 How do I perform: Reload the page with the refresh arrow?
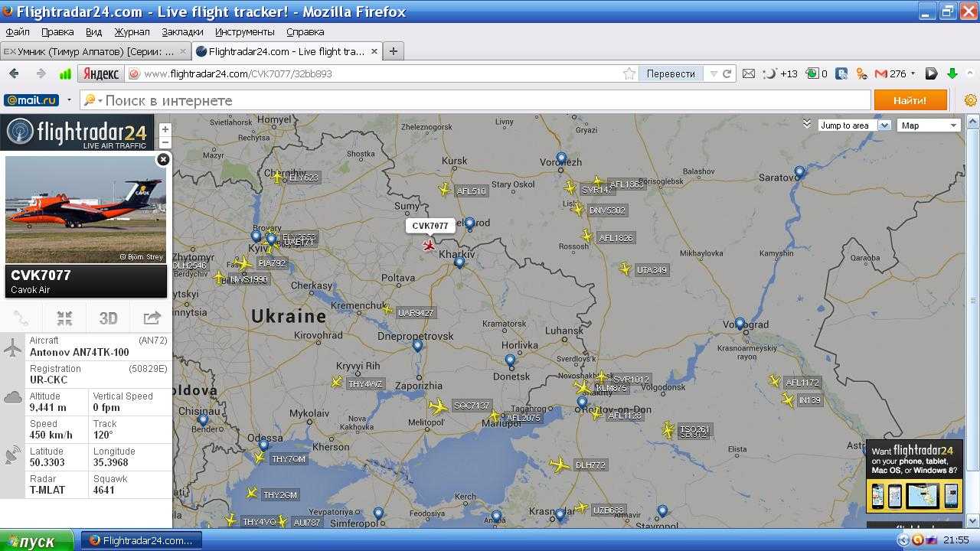[727, 73]
